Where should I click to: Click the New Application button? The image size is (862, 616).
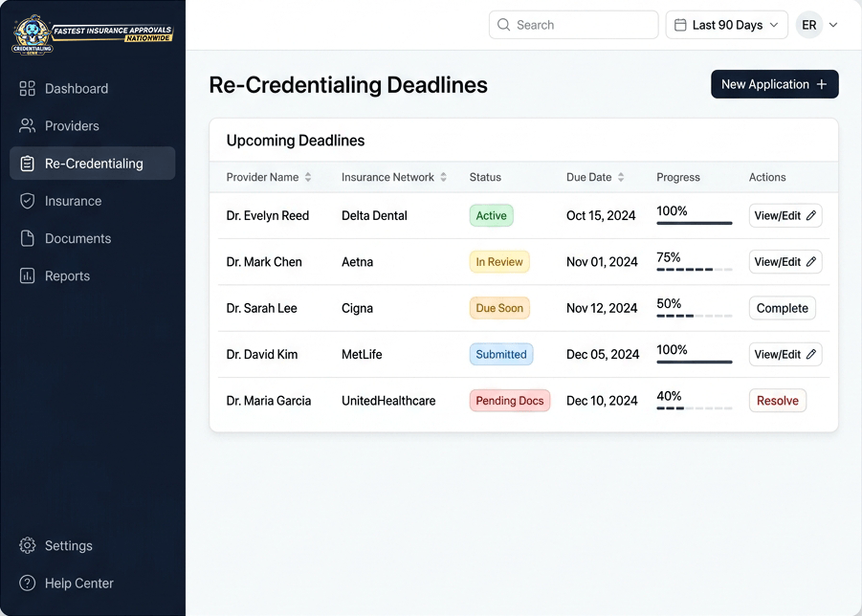[x=775, y=84]
